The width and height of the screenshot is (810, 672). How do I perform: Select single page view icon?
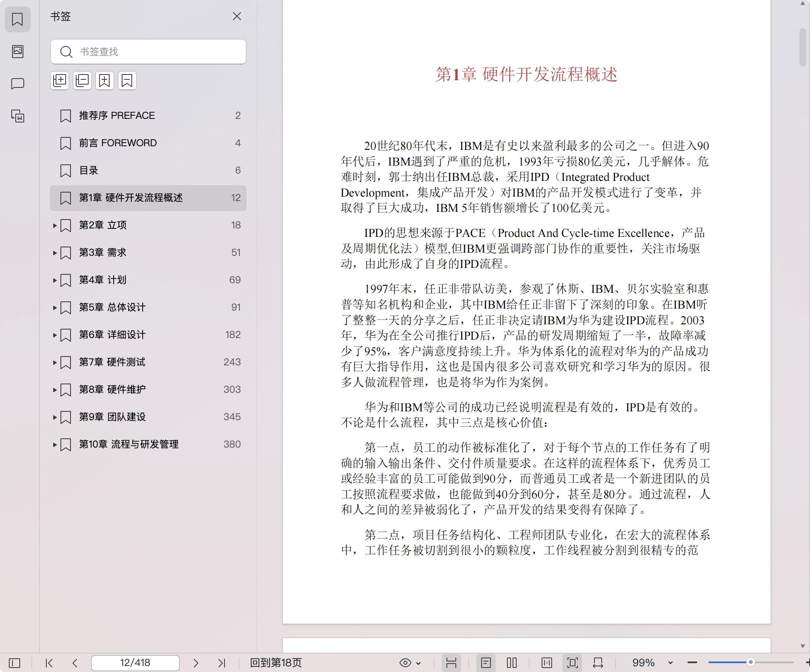tap(486, 663)
